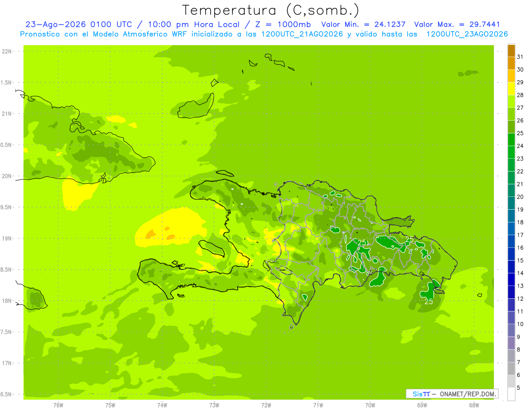The height and width of the screenshot is (411, 532).
Task: Click the '71W' longitude axis label
Action: [x=318, y=405]
